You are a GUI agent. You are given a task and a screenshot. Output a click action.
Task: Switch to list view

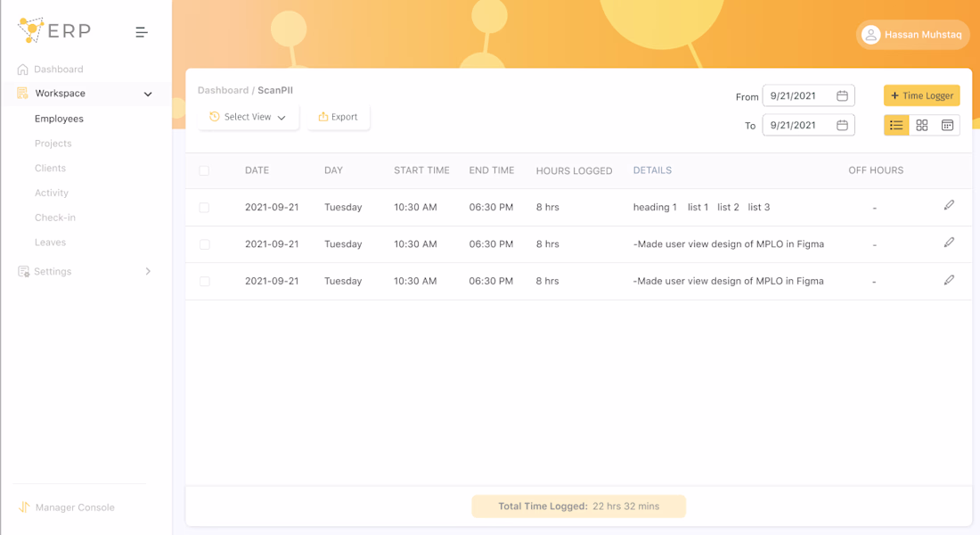pyautogui.click(x=896, y=125)
